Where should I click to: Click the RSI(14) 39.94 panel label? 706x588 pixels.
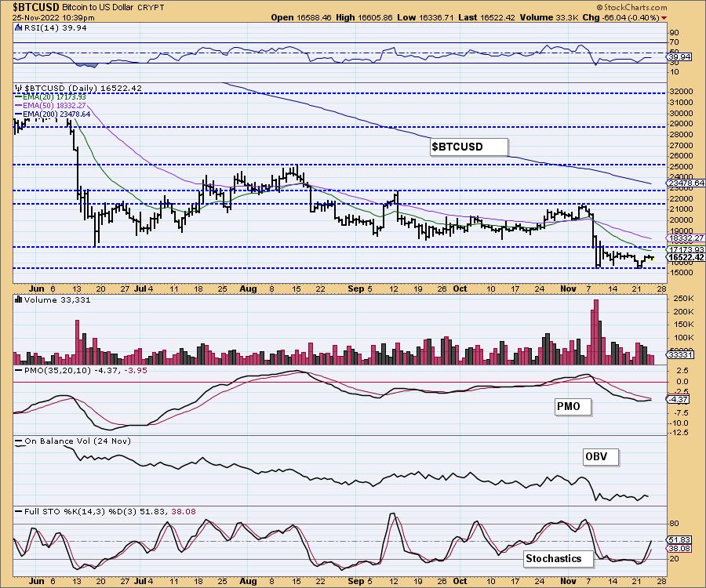point(54,27)
